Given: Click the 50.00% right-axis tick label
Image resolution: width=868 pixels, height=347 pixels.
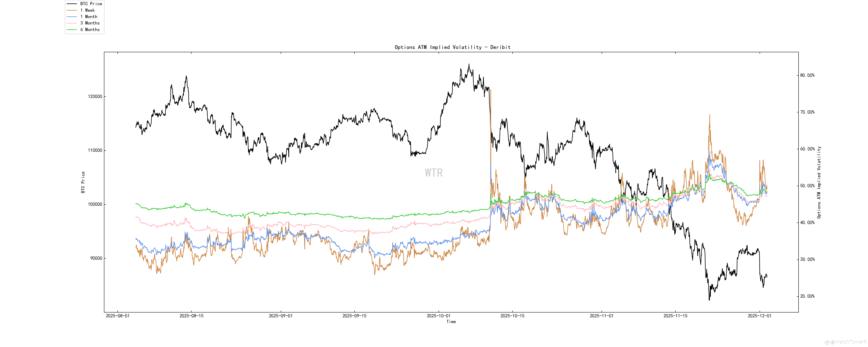Looking at the screenshot, I should [807, 186].
